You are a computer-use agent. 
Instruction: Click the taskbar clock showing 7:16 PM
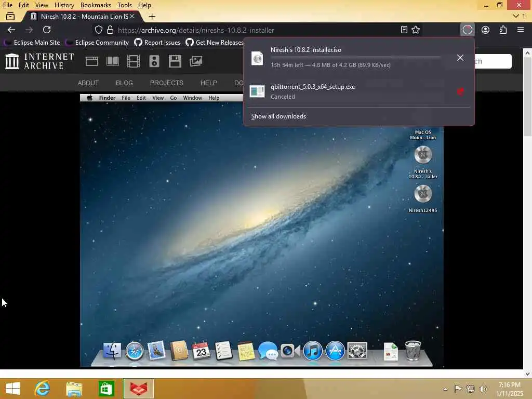click(510, 389)
